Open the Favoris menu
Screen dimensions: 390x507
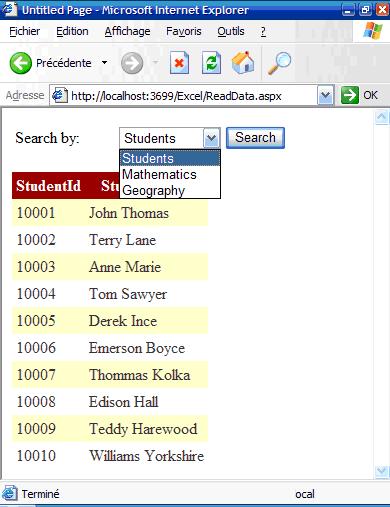[x=184, y=31]
